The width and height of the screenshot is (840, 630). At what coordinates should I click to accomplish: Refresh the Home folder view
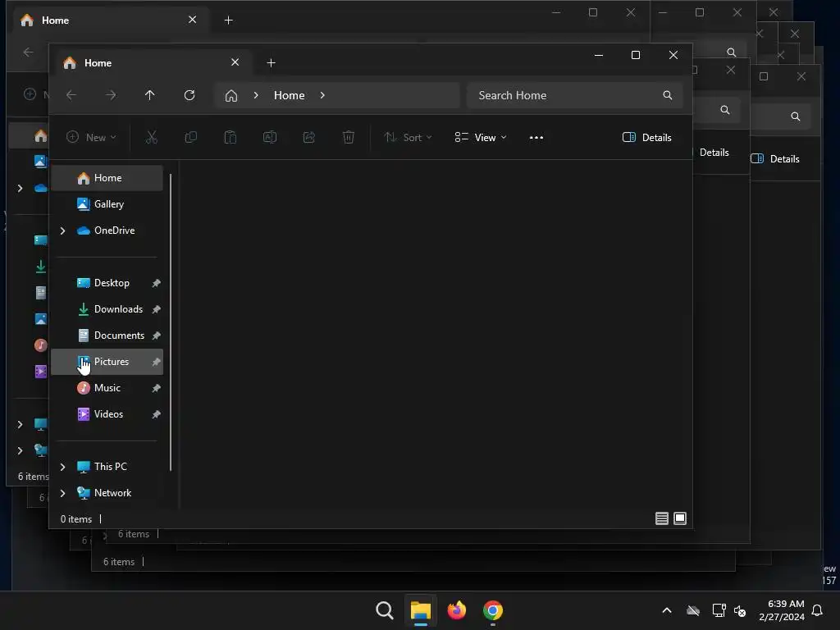pos(189,95)
